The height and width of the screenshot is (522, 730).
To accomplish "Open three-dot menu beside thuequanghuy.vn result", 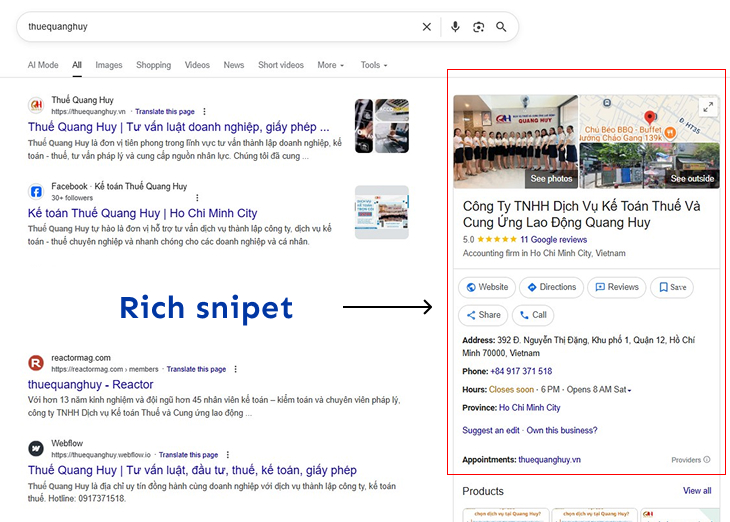I will pyautogui.click(x=204, y=112).
